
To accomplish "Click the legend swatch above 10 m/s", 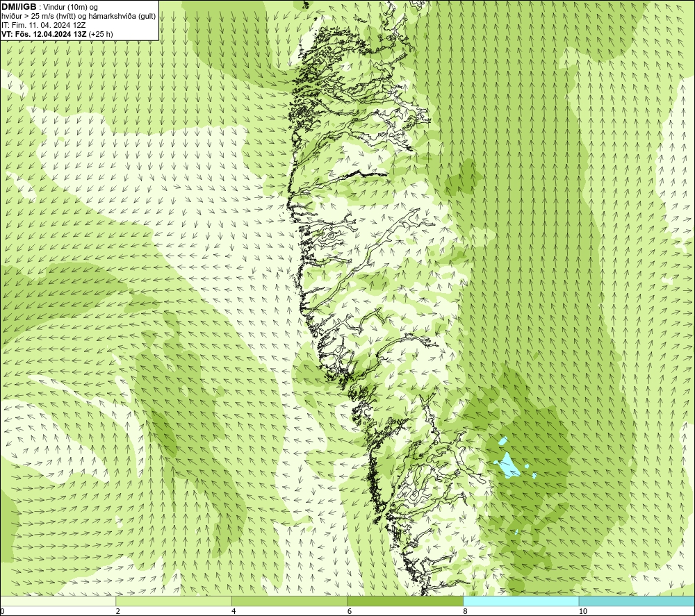I will pos(637,601).
